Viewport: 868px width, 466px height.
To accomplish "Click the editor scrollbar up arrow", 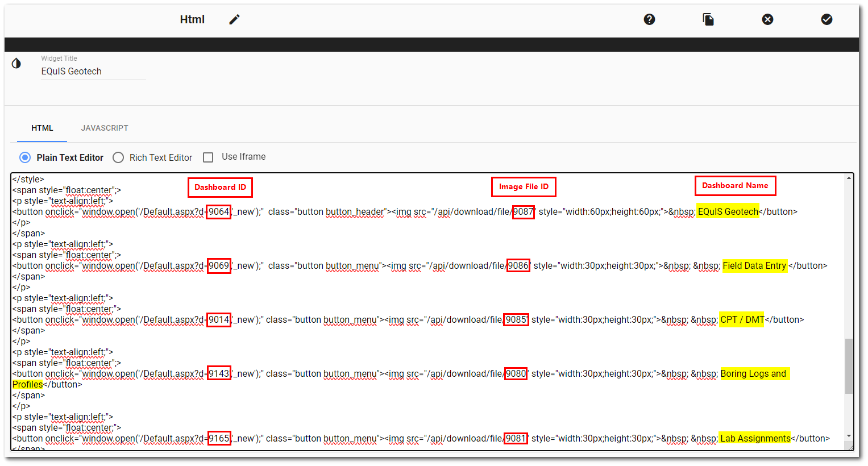I will pyautogui.click(x=849, y=178).
